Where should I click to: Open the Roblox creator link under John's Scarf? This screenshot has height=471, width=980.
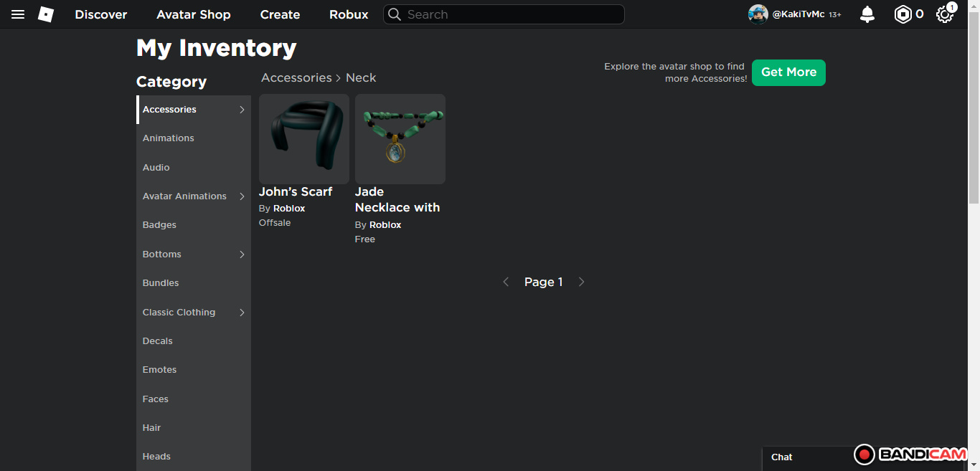pyautogui.click(x=289, y=209)
